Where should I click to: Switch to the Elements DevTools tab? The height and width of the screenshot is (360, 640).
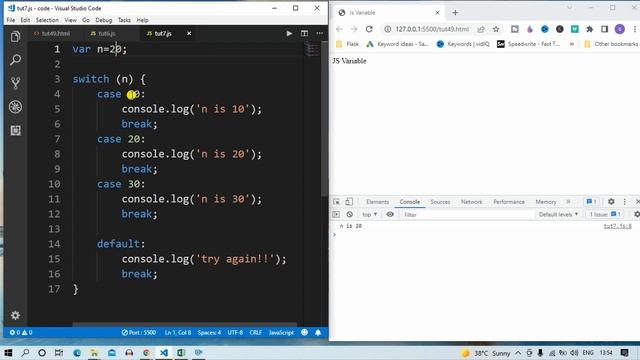click(x=378, y=202)
